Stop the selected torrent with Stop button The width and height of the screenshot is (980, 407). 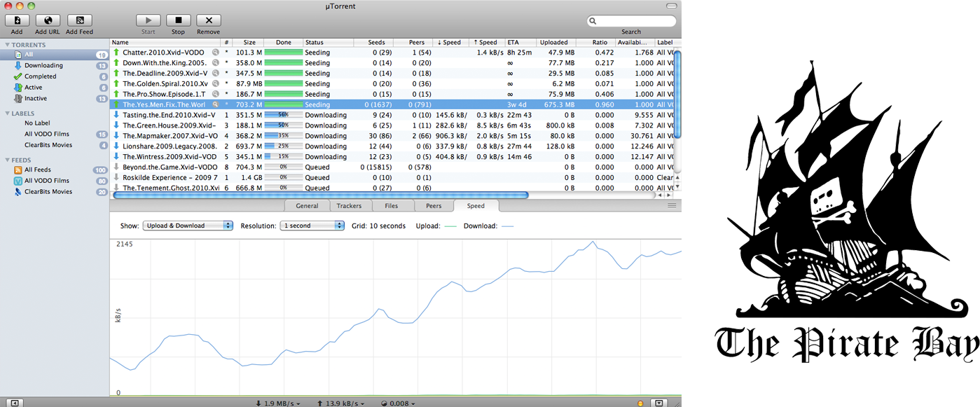178,21
